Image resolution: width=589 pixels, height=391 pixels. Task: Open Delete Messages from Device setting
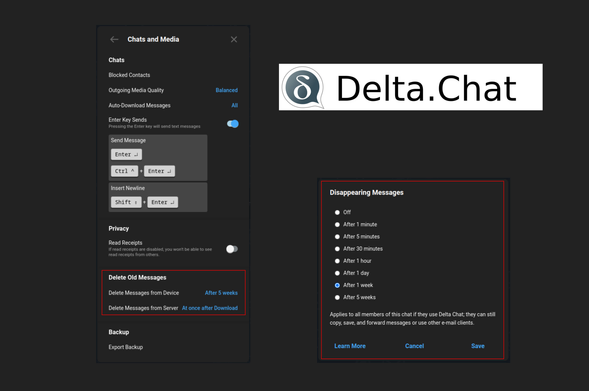point(173,293)
